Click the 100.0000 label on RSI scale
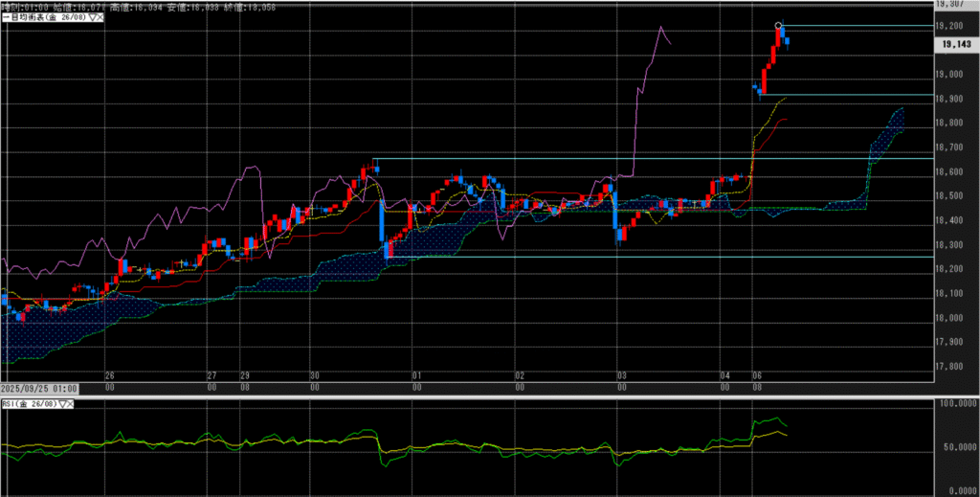The height and width of the screenshot is (497, 980). tap(955, 405)
